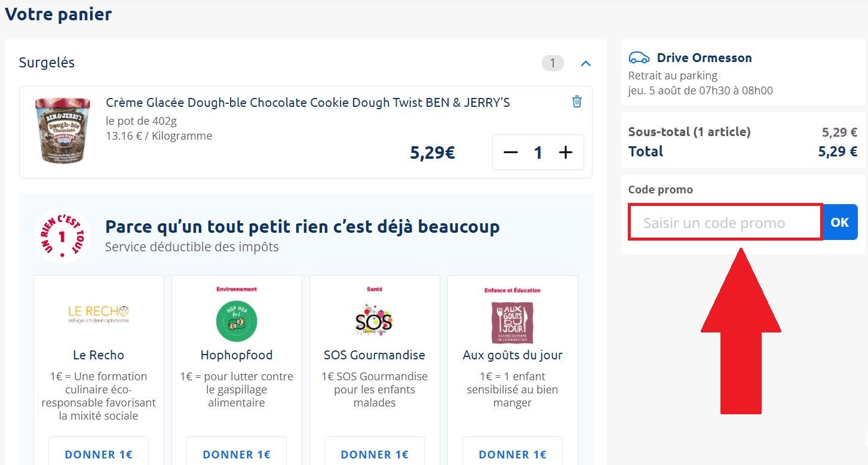Delete the Ben & Jerry's item with trash icon
868x465 pixels.
[576, 101]
